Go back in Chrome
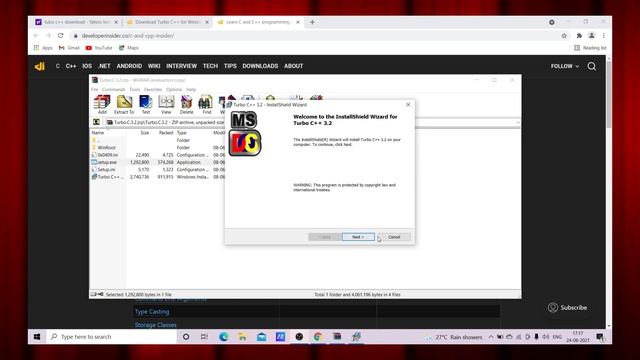This screenshot has height=360, width=640. coord(36,36)
